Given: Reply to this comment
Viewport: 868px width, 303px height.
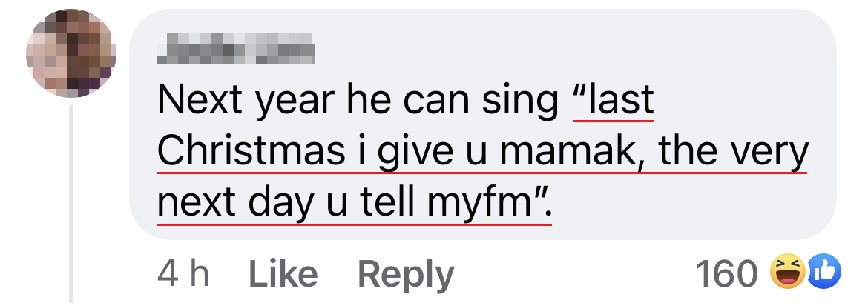Looking at the screenshot, I should (405, 274).
